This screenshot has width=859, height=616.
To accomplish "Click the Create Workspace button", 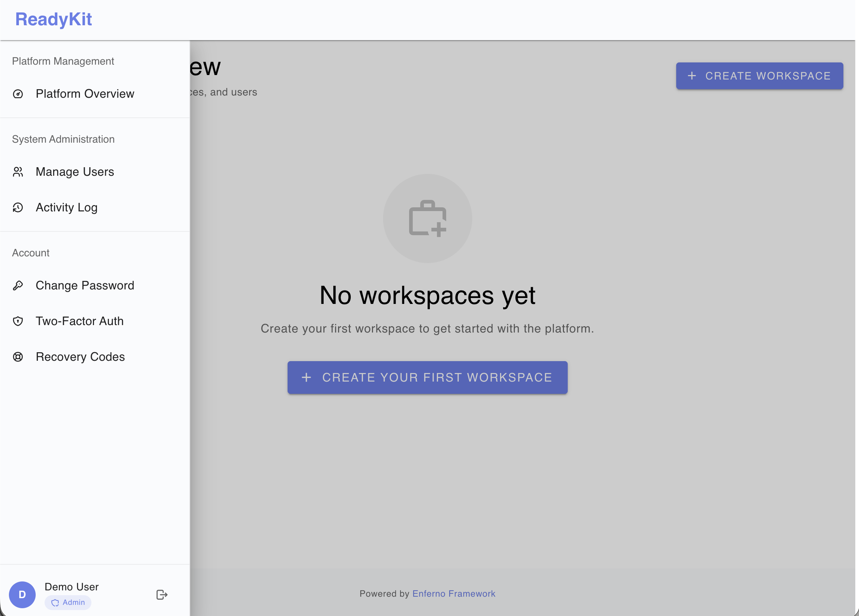I will point(759,76).
